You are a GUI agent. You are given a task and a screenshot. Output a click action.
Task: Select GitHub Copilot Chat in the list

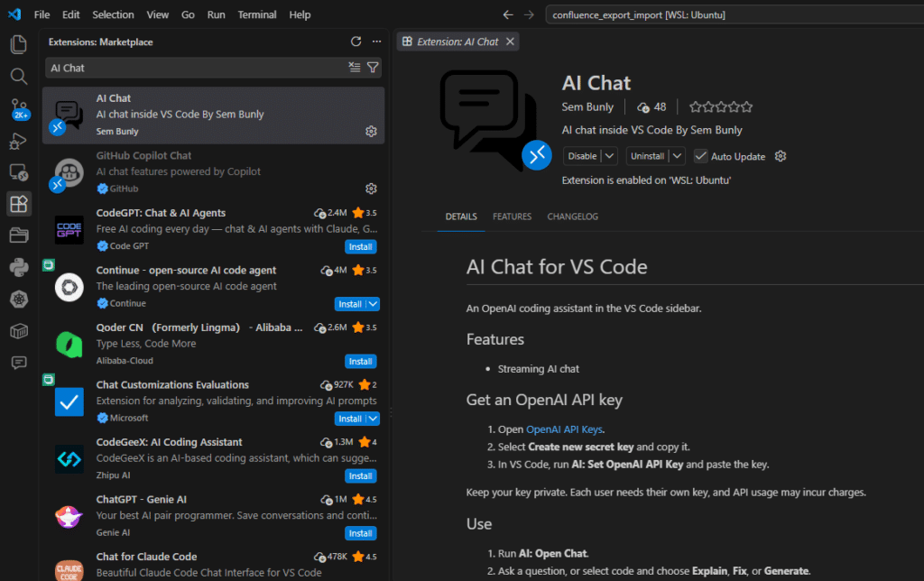click(x=213, y=172)
